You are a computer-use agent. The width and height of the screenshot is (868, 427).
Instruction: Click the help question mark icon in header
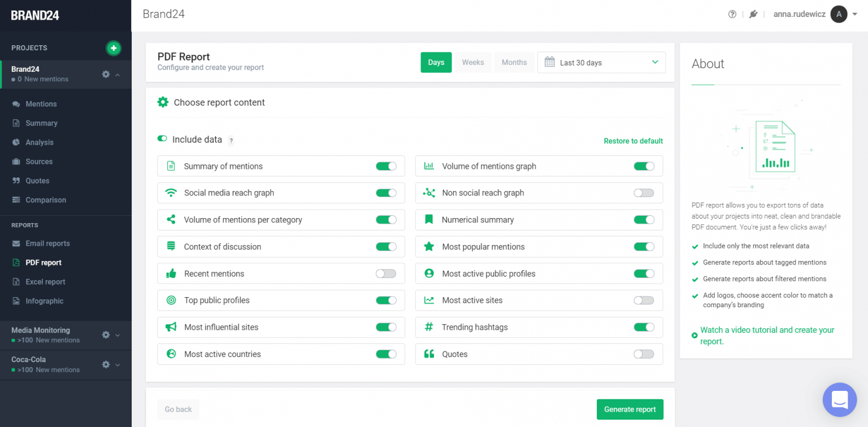coord(732,15)
